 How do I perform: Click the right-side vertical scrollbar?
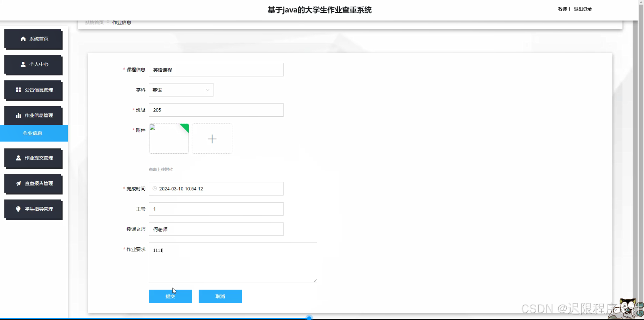pos(641,157)
